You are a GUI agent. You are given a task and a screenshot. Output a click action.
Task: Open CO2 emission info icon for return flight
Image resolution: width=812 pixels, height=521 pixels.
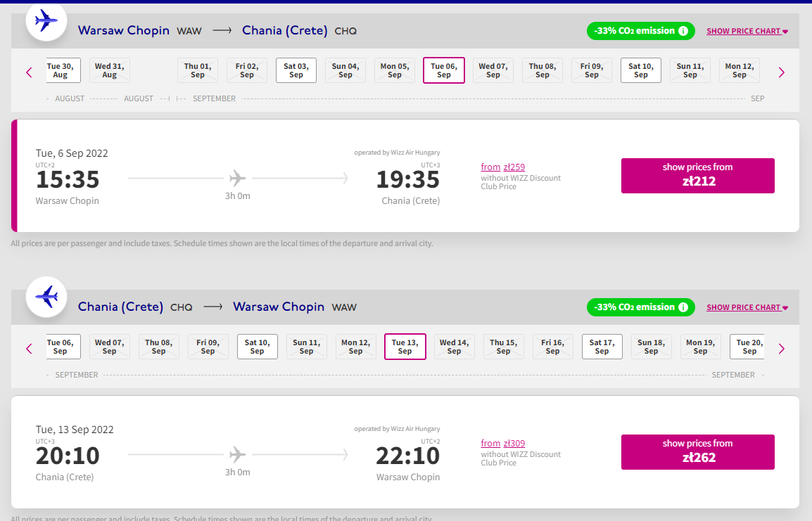[683, 307]
